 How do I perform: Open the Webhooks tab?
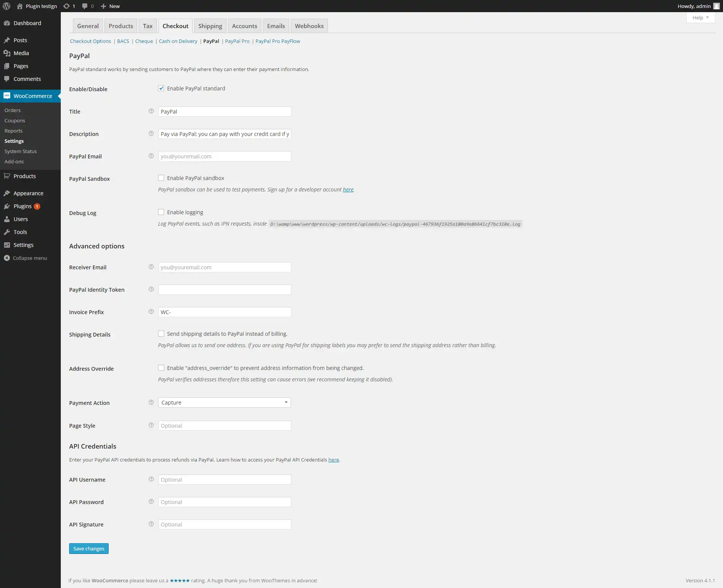309,26
